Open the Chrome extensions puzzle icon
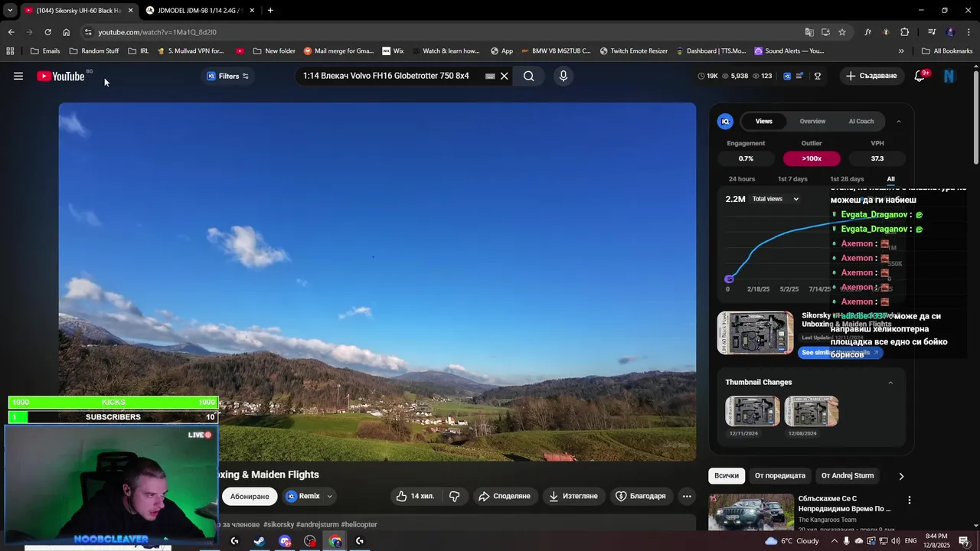 pos(905,32)
